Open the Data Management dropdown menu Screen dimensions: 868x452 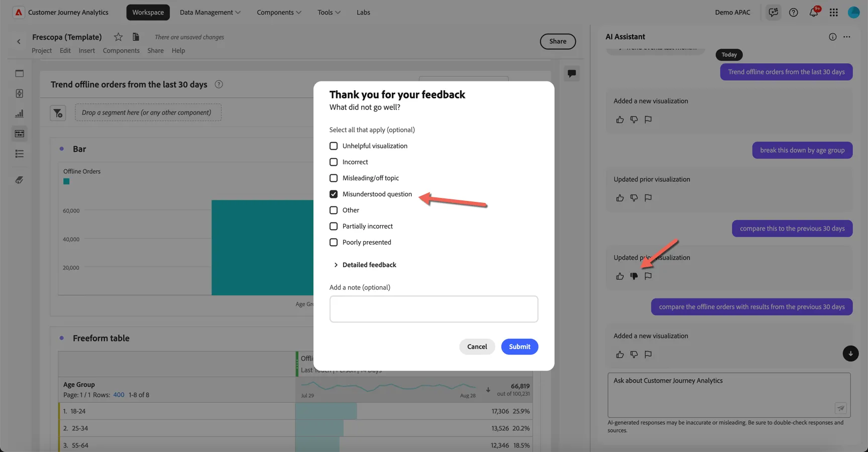tap(210, 12)
